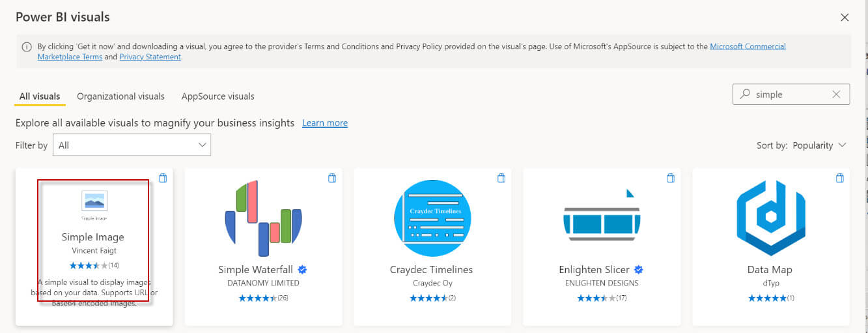The height and width of the screenshot is (333, 868).
Task: Select the All visuals tab
Action: click(40, 96)
